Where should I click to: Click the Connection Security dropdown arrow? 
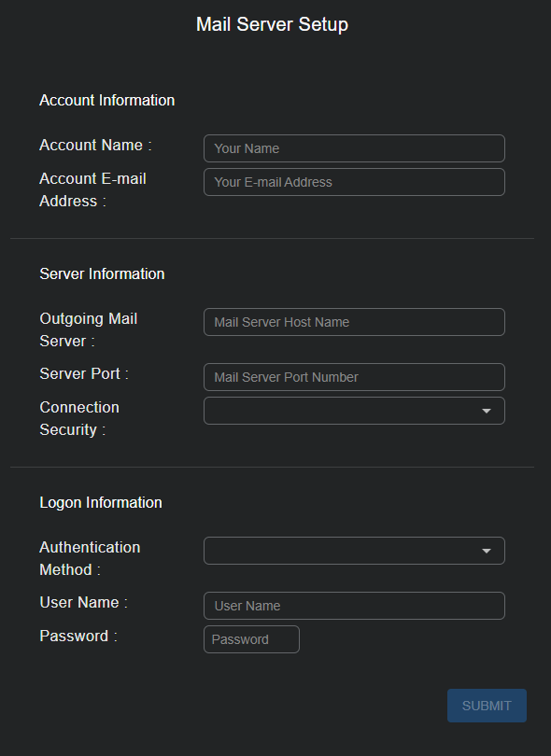487,411
